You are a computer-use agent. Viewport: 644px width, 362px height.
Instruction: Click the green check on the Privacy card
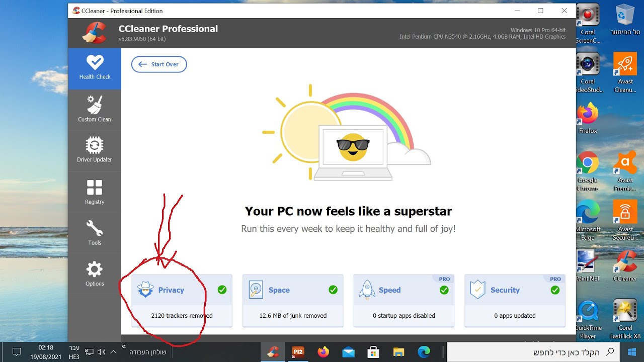(x=222, y=290)
